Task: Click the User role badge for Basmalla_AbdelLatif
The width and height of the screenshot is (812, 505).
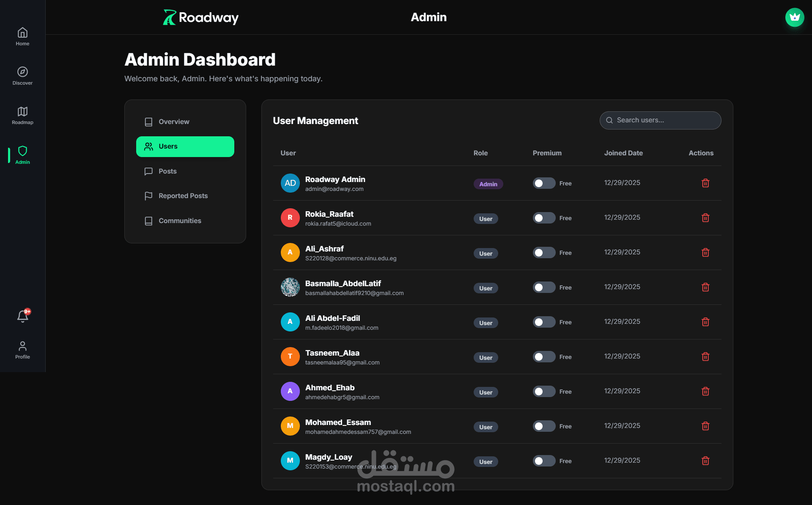Action: pyautogui.click(x=486, y=288)
